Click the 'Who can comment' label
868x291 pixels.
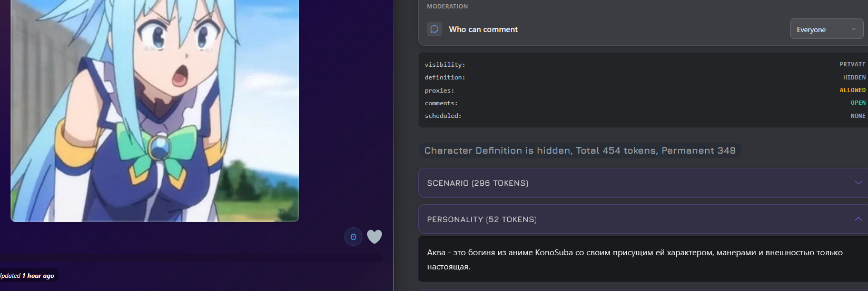click(x=483, y=29)
